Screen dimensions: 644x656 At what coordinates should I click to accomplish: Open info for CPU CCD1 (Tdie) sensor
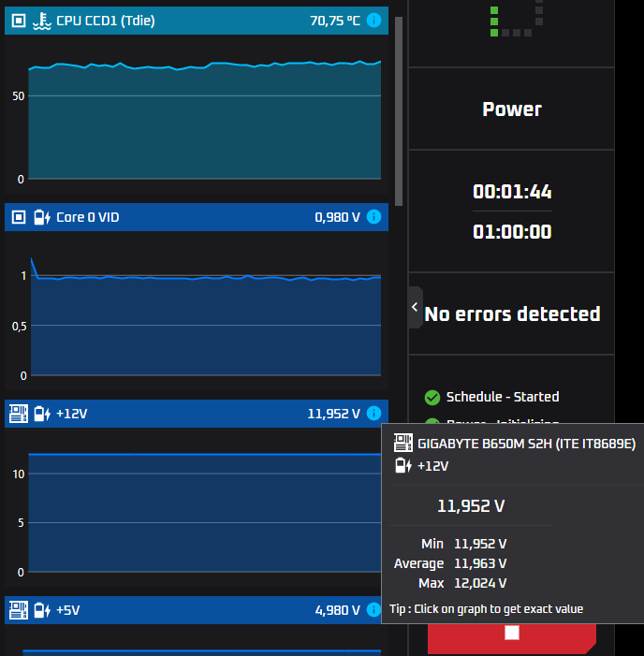pyautogui.click(x=373, y=20)
